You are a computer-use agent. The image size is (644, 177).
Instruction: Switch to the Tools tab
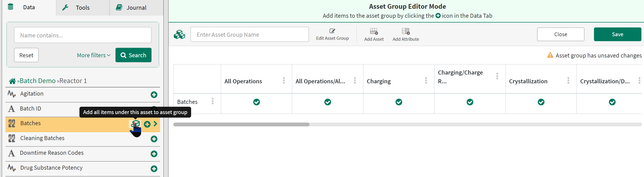83,8
